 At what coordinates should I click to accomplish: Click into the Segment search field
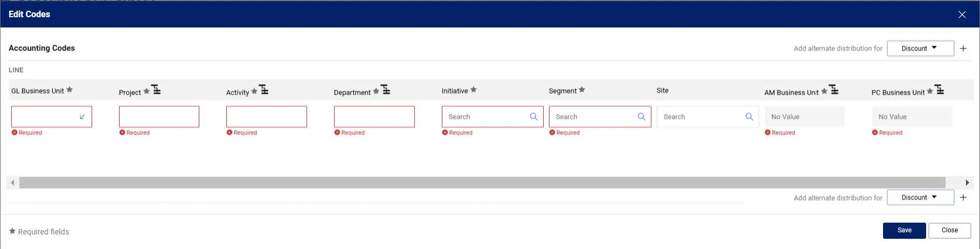(x=600, y=117)
